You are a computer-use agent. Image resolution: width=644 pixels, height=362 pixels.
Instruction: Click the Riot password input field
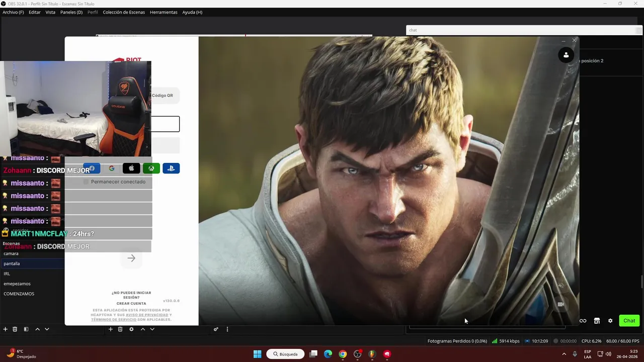[165, 145]
